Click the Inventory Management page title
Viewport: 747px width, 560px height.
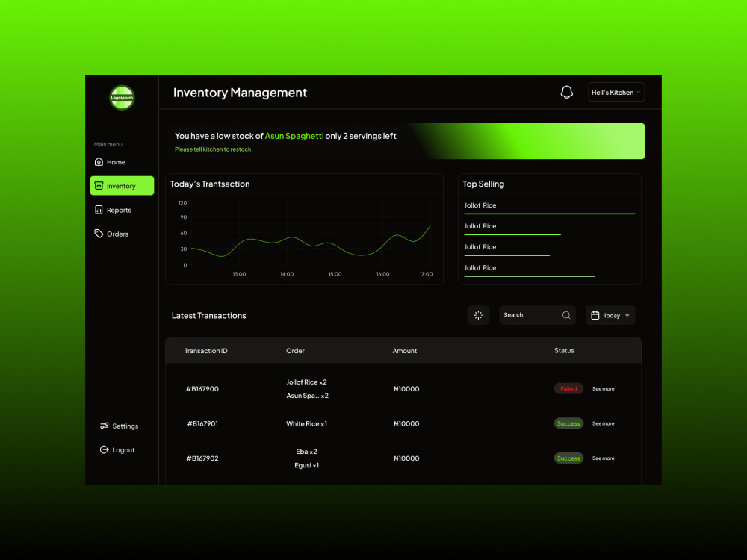click(x=240, y=93)
